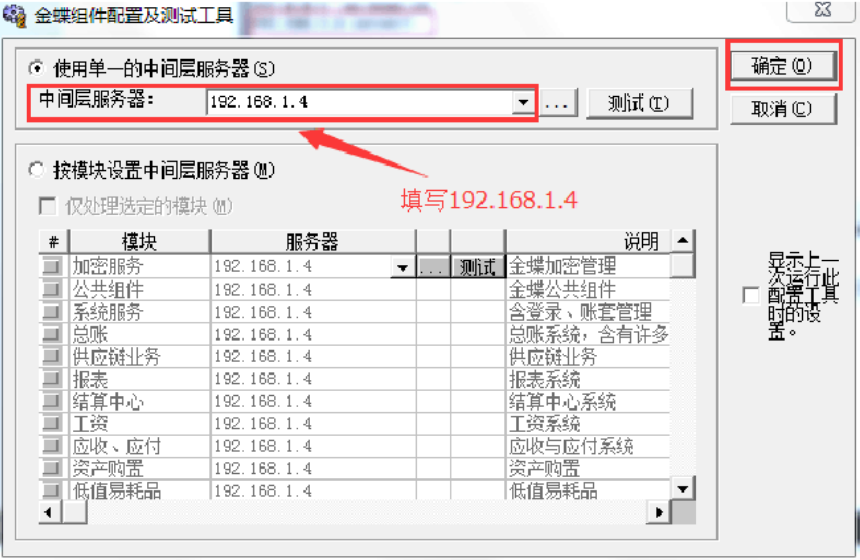
Task: Click the horizontal scroll left arrow
Action: click(x=50, y=513)
